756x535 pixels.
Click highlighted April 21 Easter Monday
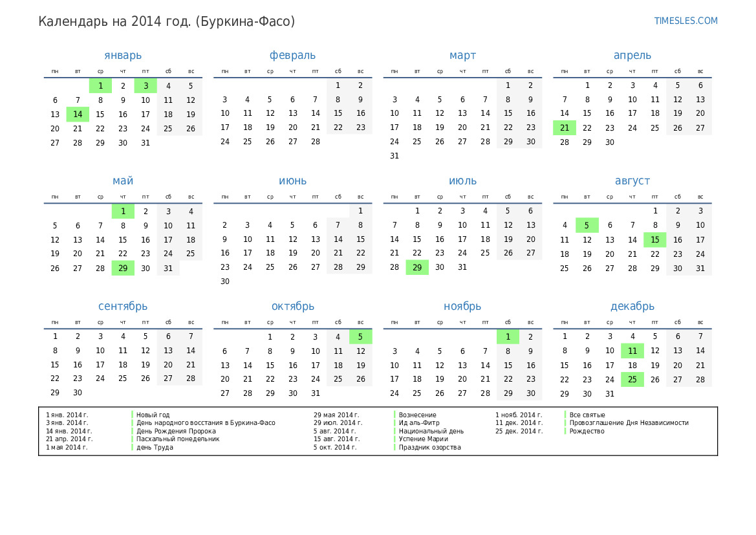(564, 128)
